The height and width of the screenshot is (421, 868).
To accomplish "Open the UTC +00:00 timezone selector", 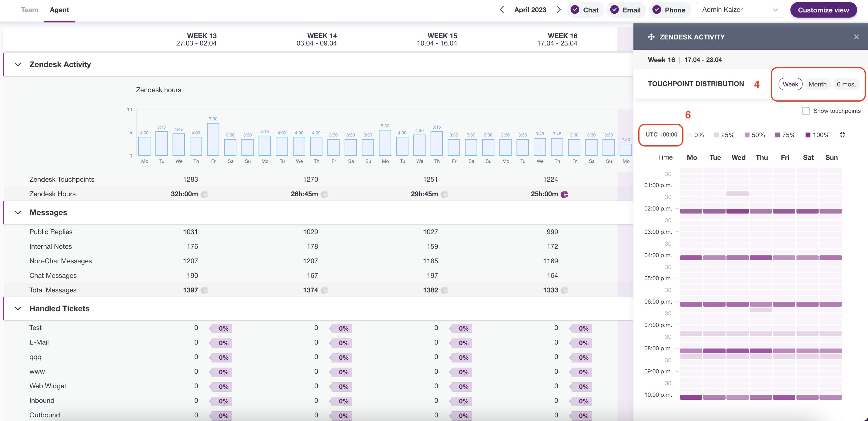I will point(661,135).
